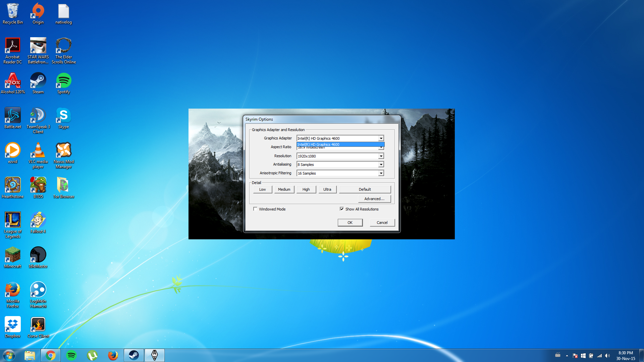Open Firefox from the taskbar

tap(113, 355)
